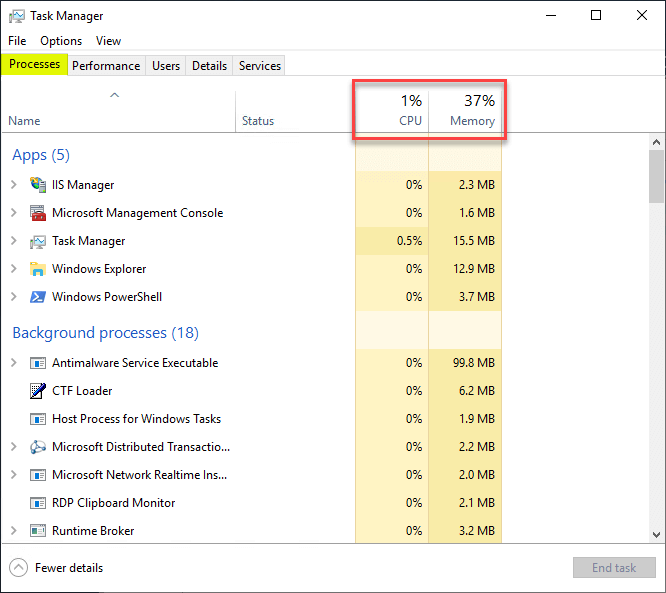Click the Runtime Broker icon
Screen dimensions: 666x593
pyautogui.click(x=38, y=531)
